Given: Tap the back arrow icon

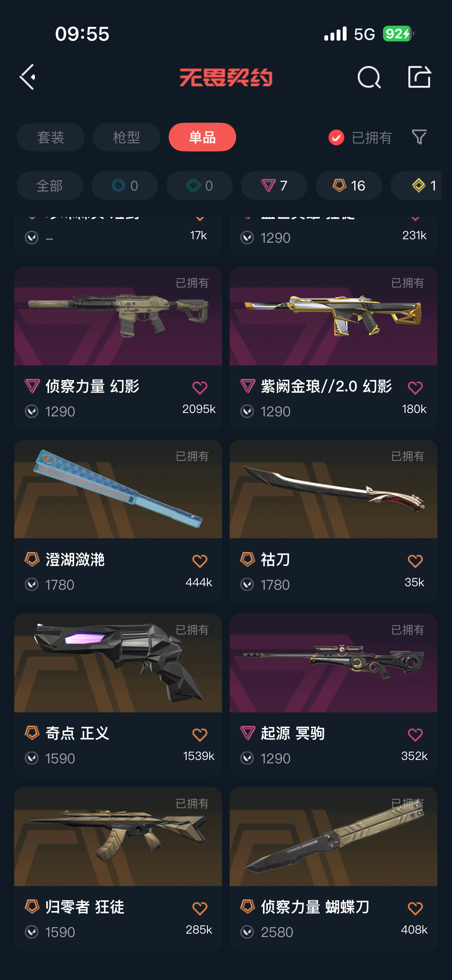Looking at the screenshot, I should point(28,77).
